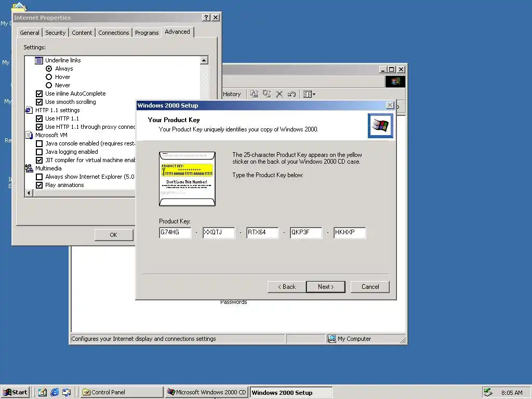Click the Show Desktop quick launch icon
The width and height of the screenshot is (532, 399).
point(43,392)
